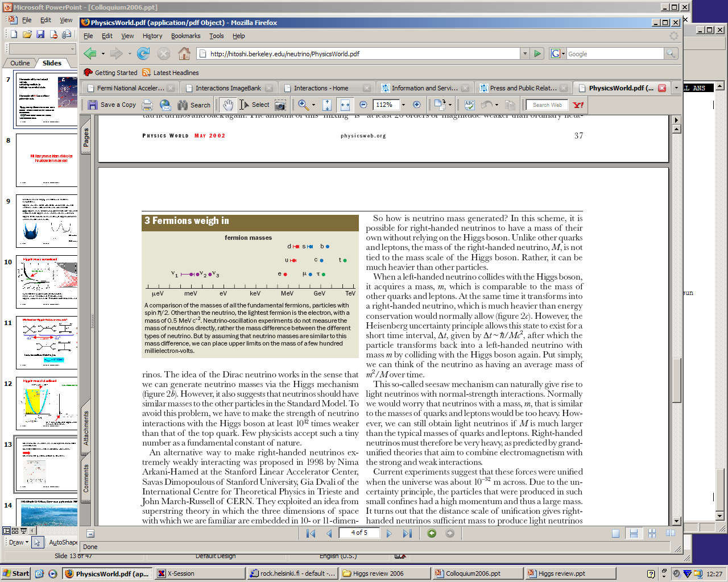This screenshot has height=582, width=728.
Task: Switch to Interactions ImageBank tab
Action: point(229,88)
